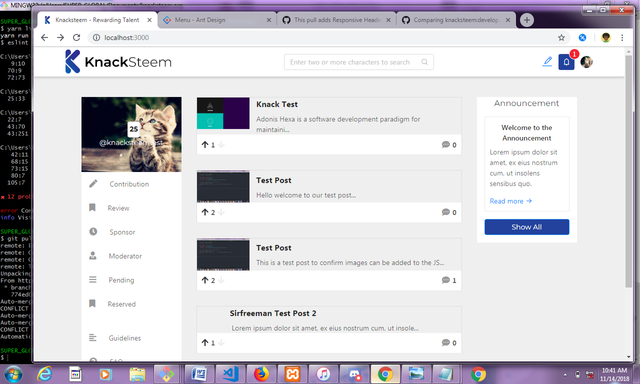This screenshot has width=640, height=384.
Task: Open iTunes from the taskbar
Action: [323, 374]
